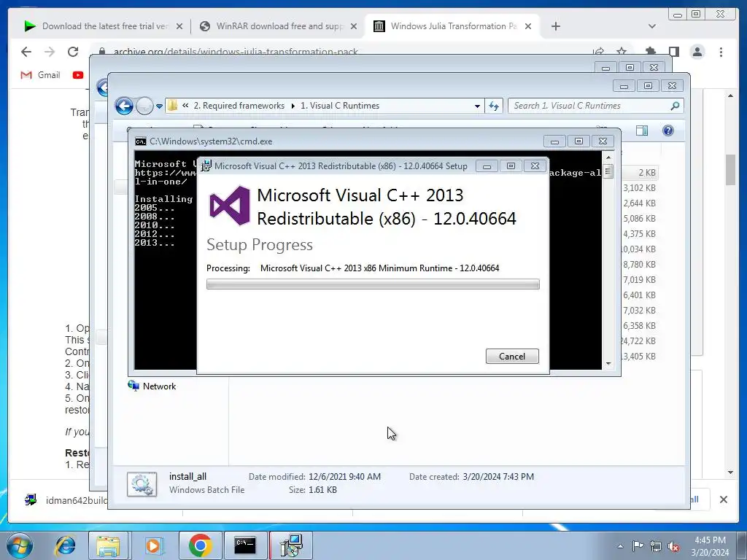Close the WinRAR download tab

[354, 27]
